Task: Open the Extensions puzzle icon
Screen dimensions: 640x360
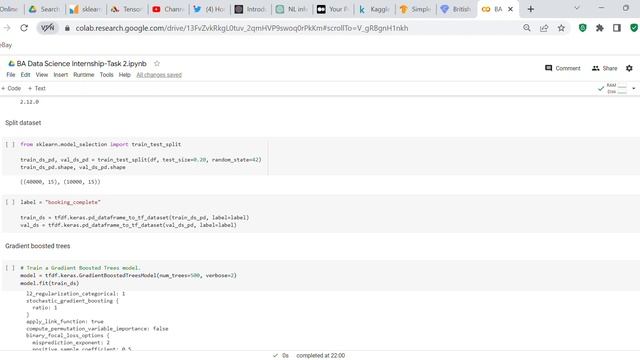Action: [x=600, y=28]
